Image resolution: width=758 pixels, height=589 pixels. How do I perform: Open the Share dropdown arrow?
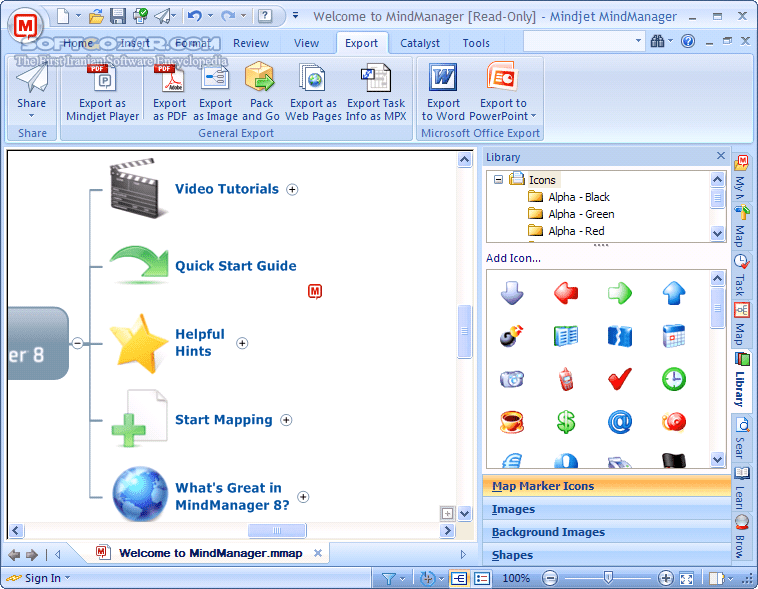(x=31, y=116)
